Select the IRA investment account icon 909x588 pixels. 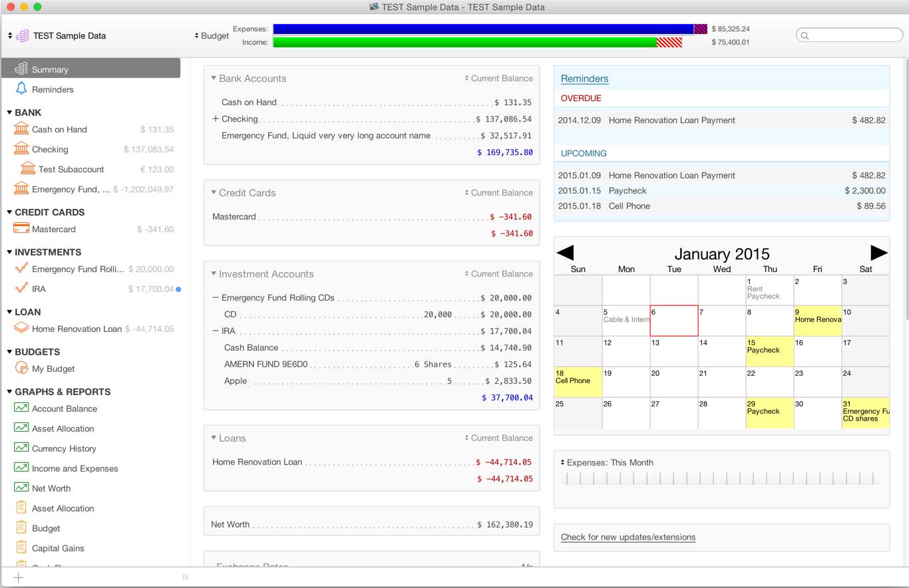tap(21, 289)
